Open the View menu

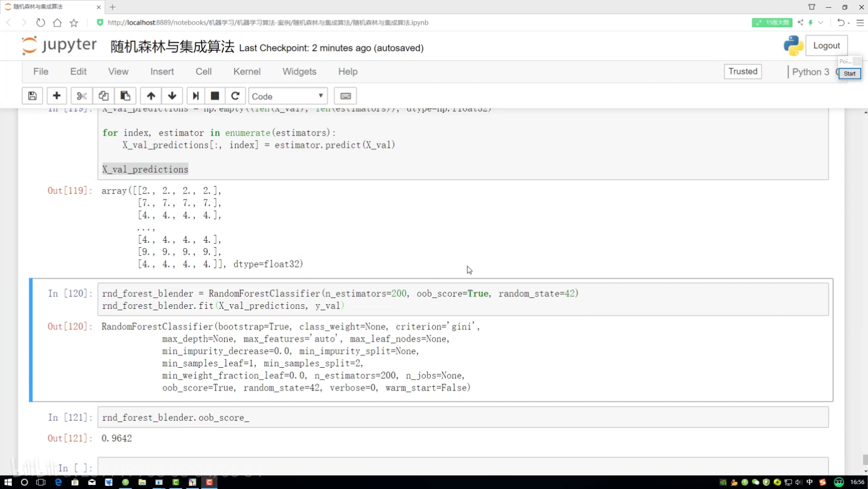[x=118, y=72]
